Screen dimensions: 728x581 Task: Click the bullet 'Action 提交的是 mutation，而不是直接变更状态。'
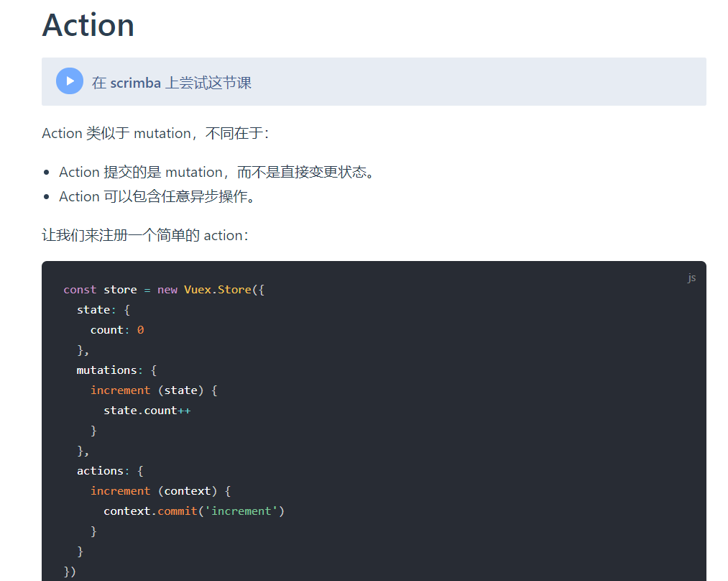tap(216, 173)
